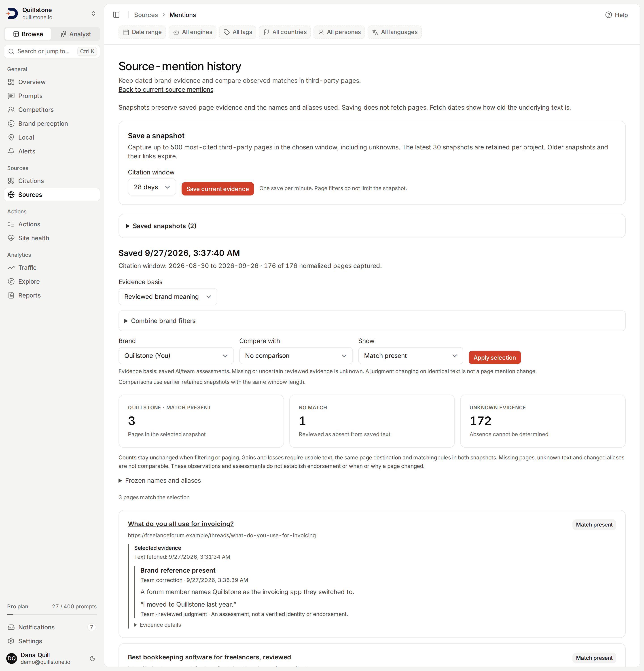Image resolution: width=644 pixels, height=671 pixels.
Task: Click Apply selection button
Action: click(x=495, y=357)
